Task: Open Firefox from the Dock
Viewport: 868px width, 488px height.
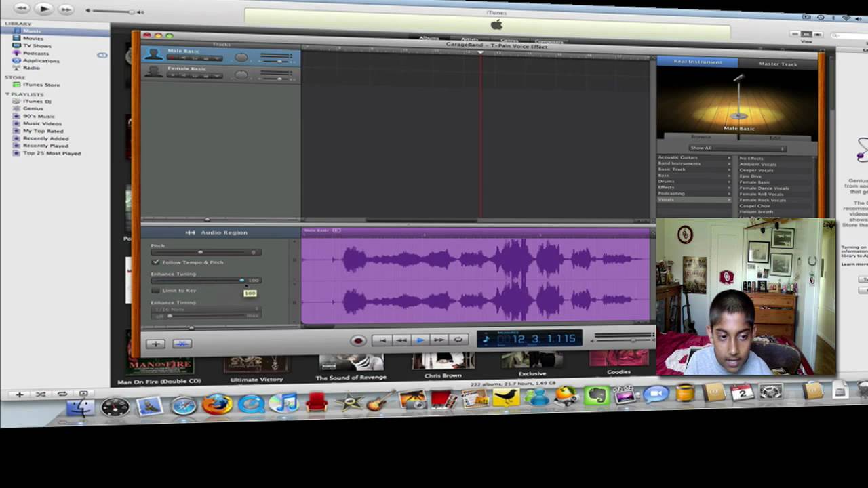Action: coord(217,405)
